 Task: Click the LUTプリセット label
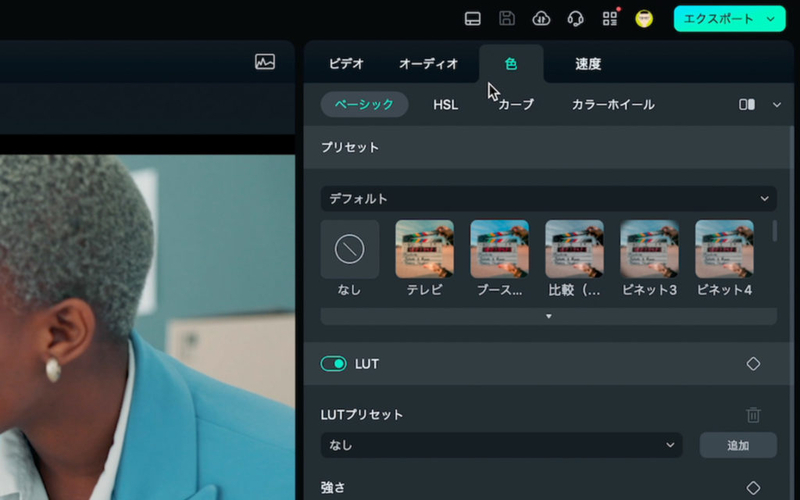pos(362,415)
